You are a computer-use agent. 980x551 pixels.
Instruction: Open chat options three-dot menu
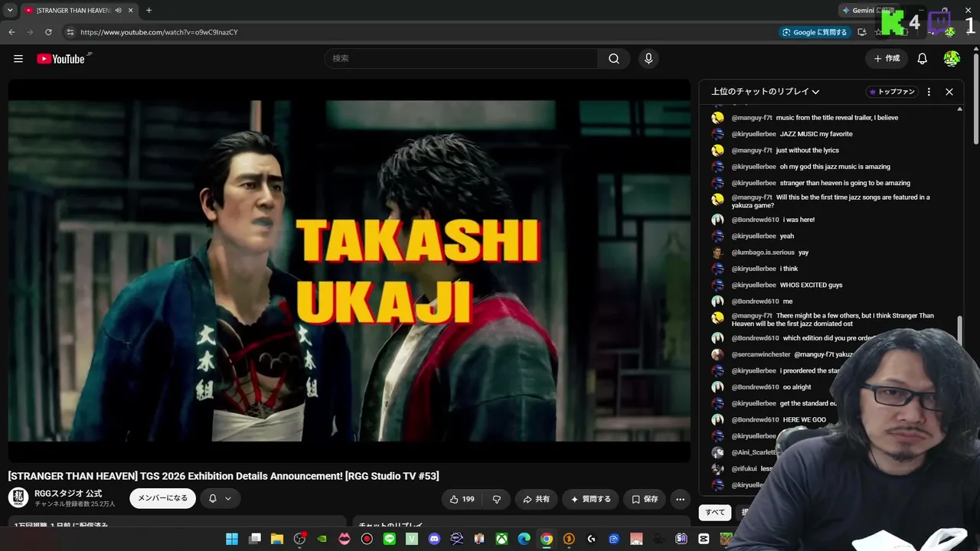(929, 92)
